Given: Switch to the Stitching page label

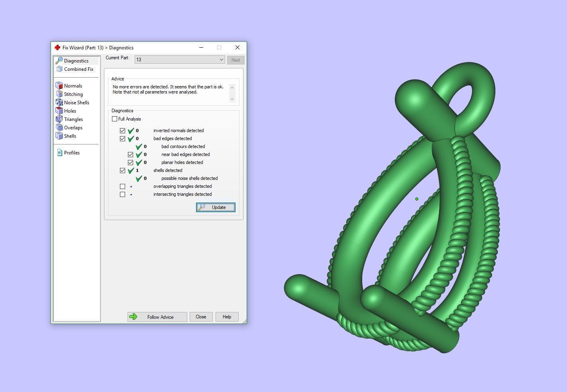Looking at the screenshot, I should pyautogui.click(x=73, y=94).
